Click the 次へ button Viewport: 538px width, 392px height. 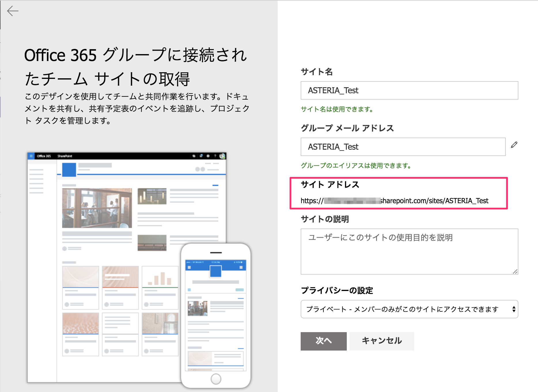[323, 341]
